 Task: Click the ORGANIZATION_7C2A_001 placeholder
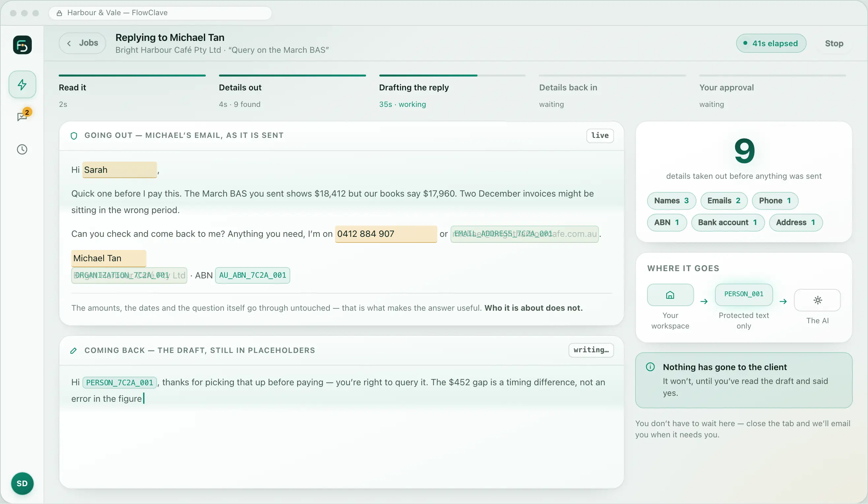click(x=129, y=276)
